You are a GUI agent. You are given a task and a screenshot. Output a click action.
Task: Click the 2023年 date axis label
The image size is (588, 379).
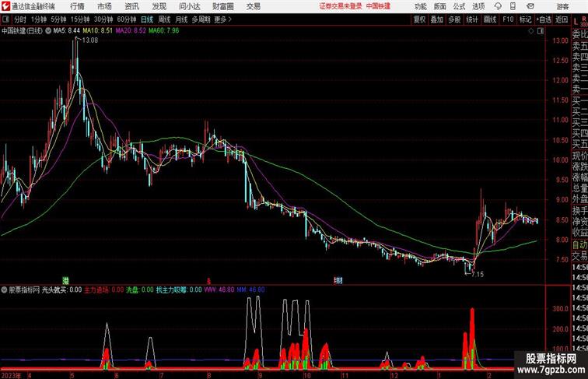[11, 375]
